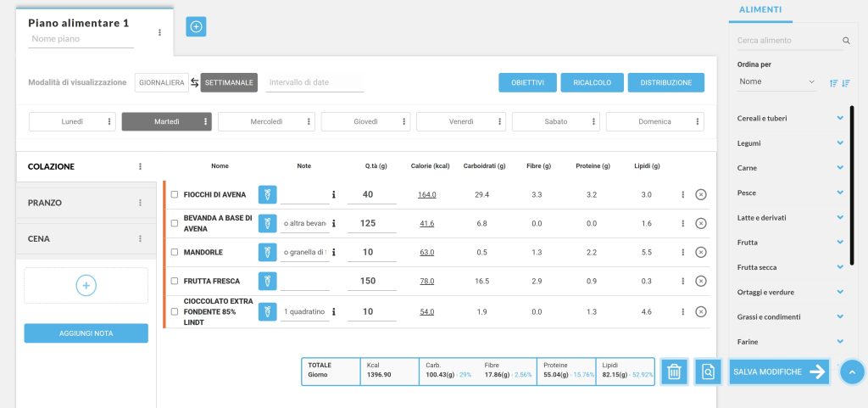Tick the Mandorle checkbox
Viewport: 868px width, 408px height.
click(175, 252)
